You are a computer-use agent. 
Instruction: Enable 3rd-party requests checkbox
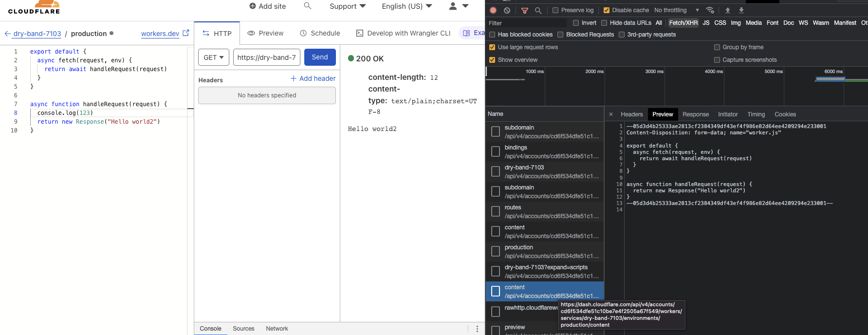pyautogui.click(x=622, y=35)
